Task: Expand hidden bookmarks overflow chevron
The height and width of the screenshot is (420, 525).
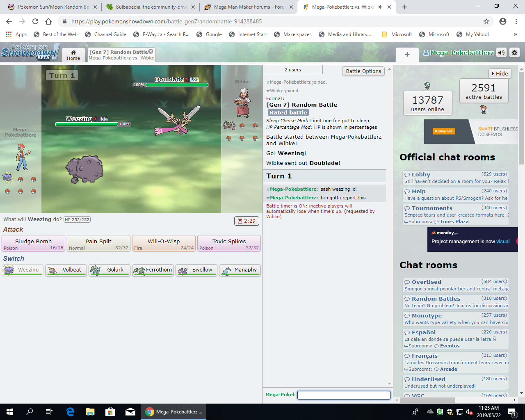Action: coord(515,34)
